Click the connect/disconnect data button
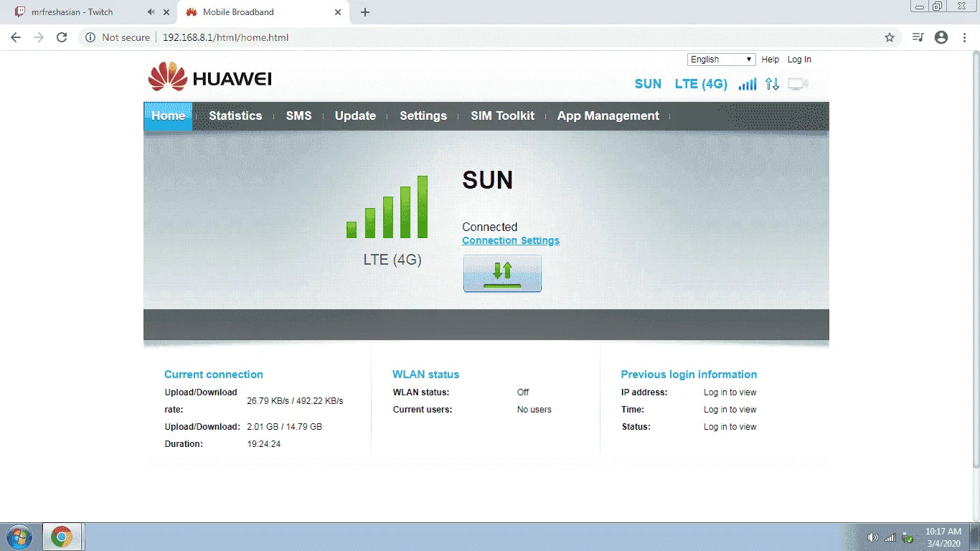 pyautogui.click(x=502, y=273)
